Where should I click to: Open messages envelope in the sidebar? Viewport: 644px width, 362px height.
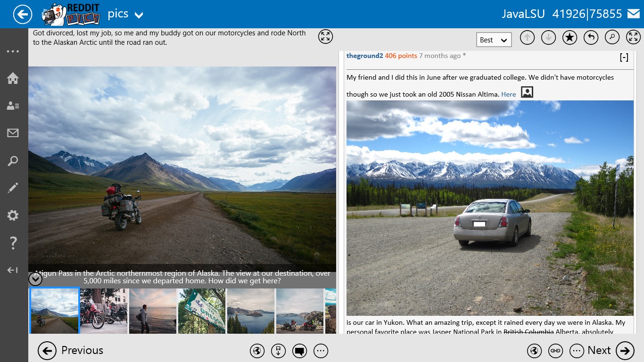coord(13,133)
